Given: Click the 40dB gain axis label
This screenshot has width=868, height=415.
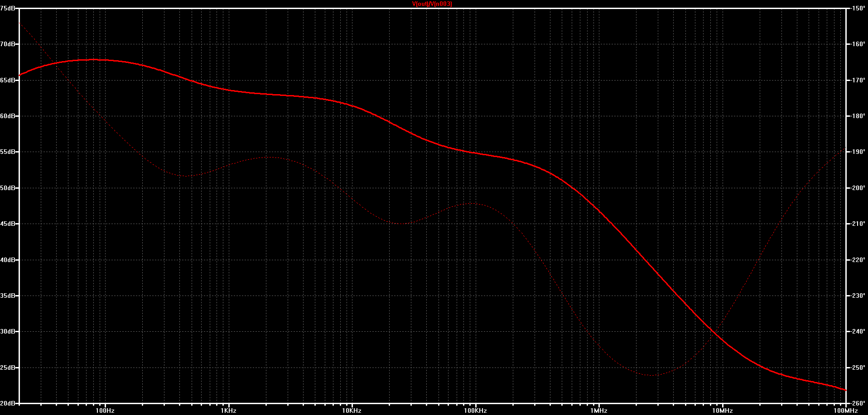Looking at the screenshot, I should 8,260.
